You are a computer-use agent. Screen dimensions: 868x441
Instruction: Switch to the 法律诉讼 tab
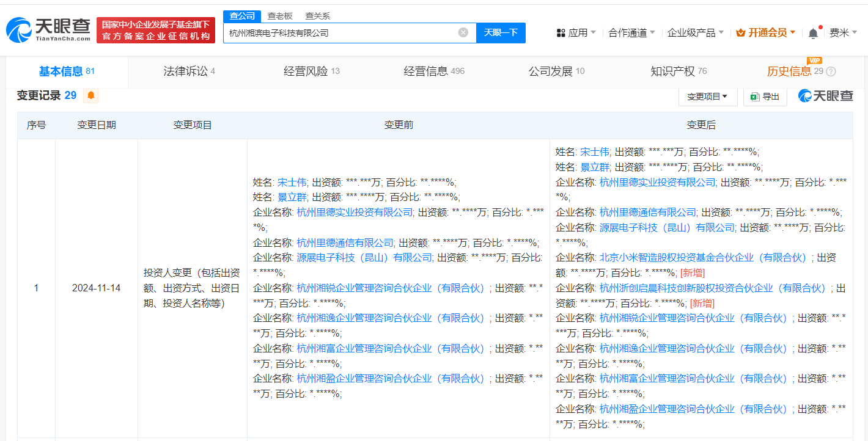click(189, 71)
